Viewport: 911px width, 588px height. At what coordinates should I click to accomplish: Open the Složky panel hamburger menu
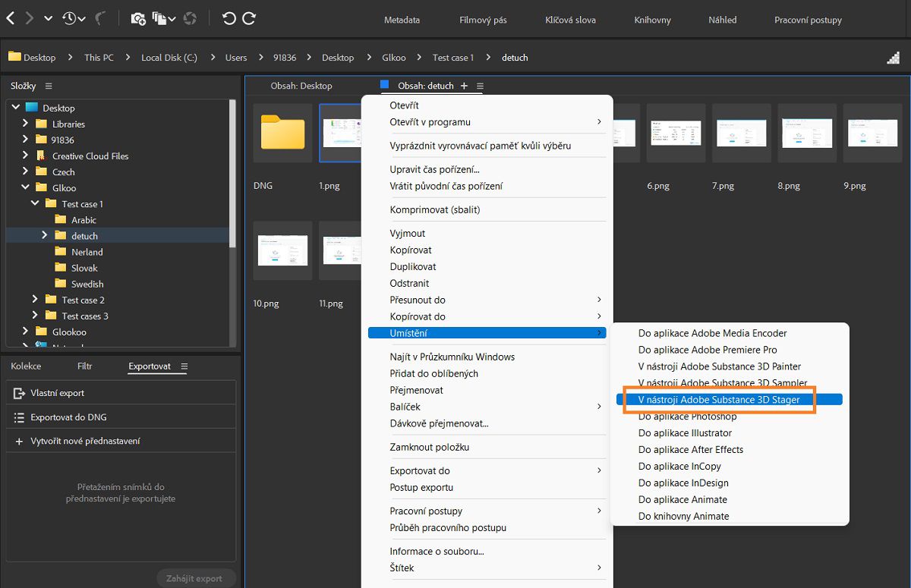point(49,86)
